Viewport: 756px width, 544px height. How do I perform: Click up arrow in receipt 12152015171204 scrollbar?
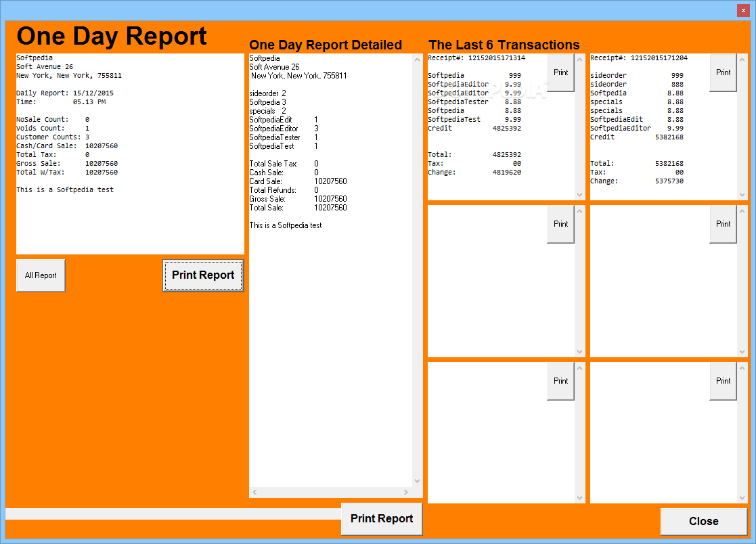742,60
